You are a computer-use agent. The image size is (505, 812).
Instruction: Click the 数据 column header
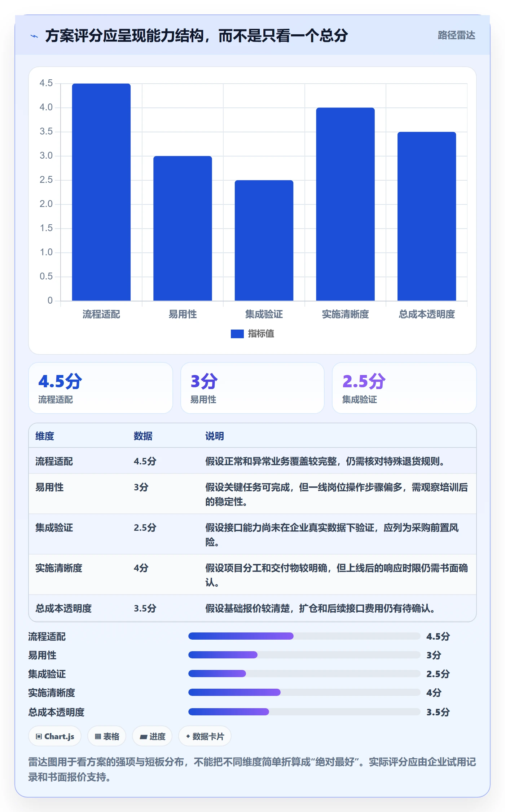click(x=143, y=436)
